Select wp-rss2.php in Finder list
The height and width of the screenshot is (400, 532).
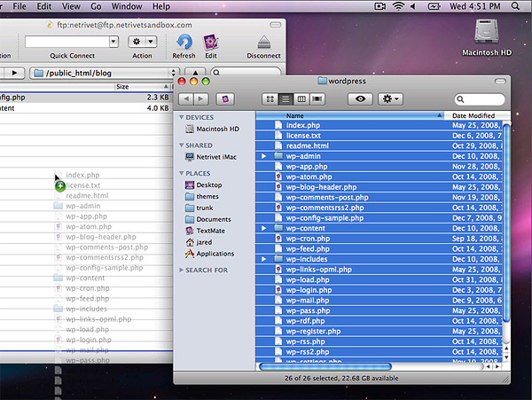379,351
